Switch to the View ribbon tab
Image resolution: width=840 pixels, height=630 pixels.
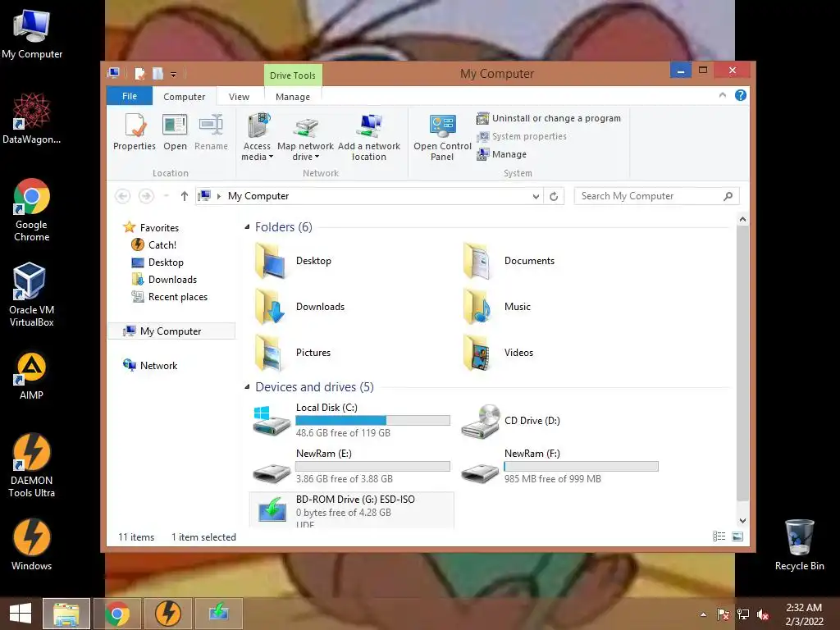[239, 97]
